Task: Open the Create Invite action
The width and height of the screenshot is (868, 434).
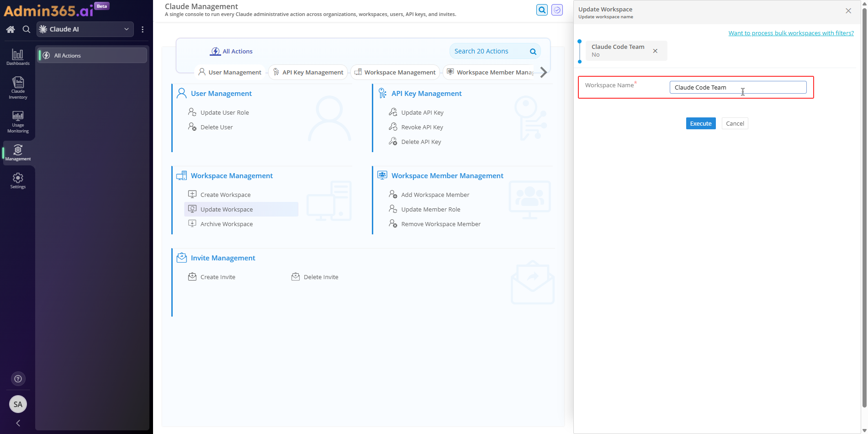Action: tap(217, 277)
